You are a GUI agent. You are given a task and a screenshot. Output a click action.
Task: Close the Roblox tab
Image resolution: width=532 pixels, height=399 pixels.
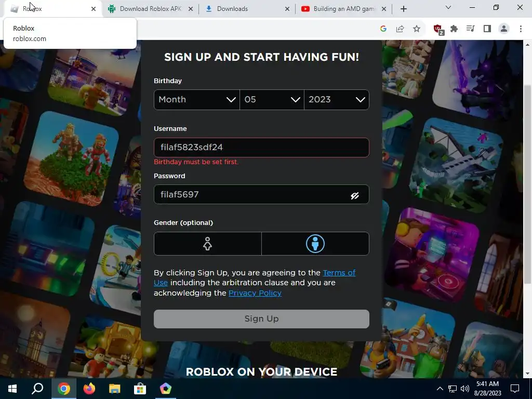coord(94,9)
